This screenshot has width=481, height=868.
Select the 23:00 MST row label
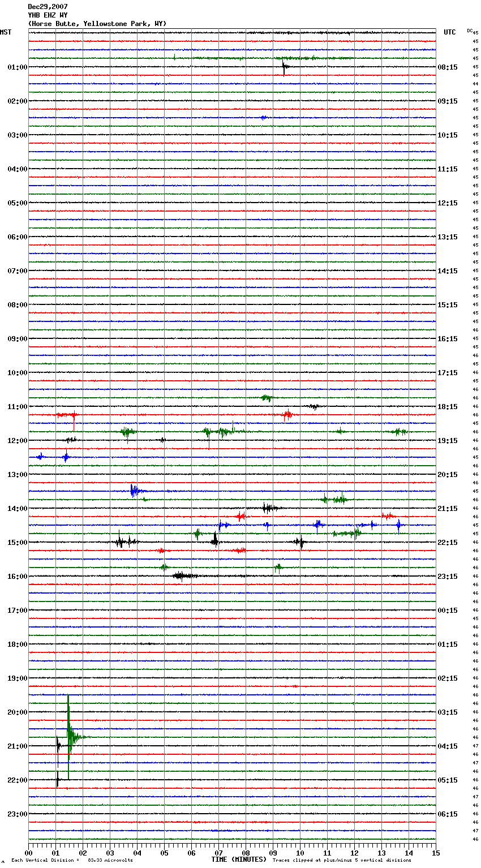coord(18,814)
